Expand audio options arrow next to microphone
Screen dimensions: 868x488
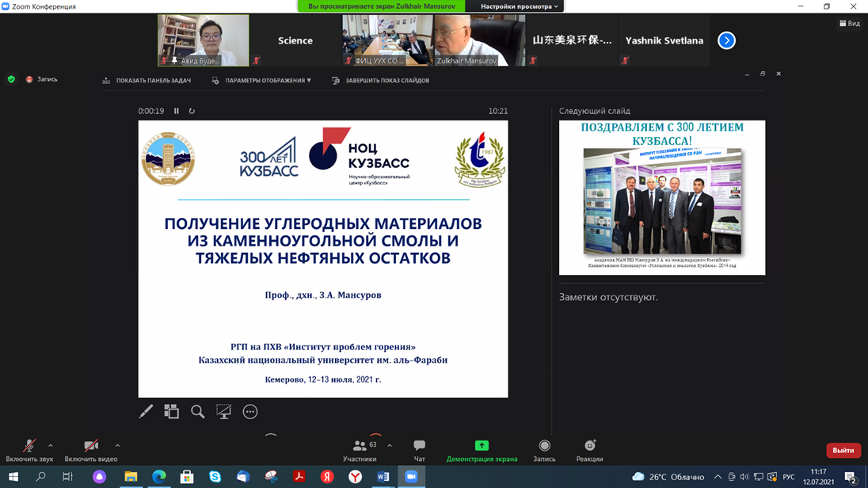[51, 446]
